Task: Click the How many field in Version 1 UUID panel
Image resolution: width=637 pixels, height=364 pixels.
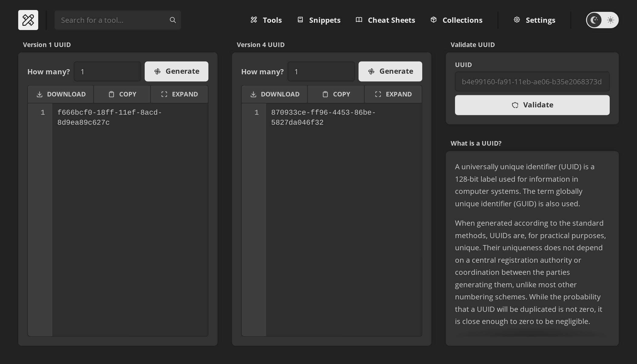Action: [107, 71]
